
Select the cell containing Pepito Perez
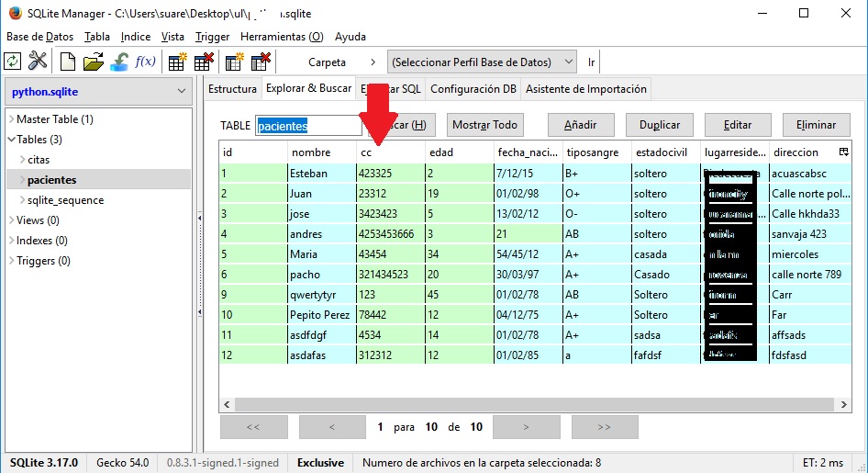point(322,315)
